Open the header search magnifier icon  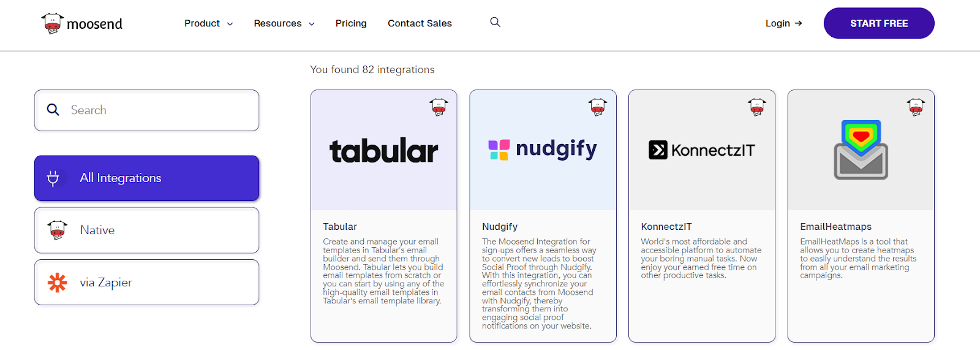click(495, 22)
